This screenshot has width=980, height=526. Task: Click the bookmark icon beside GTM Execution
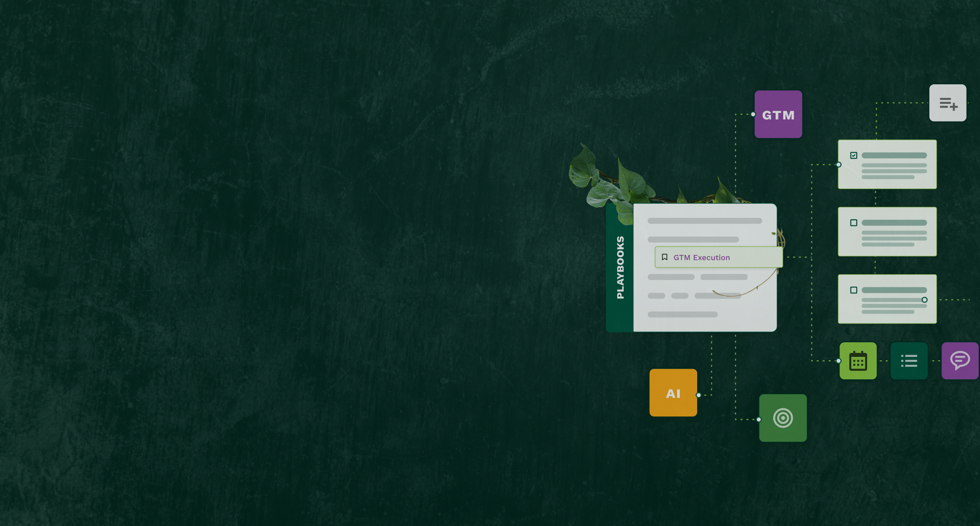(x=665, y=257)
